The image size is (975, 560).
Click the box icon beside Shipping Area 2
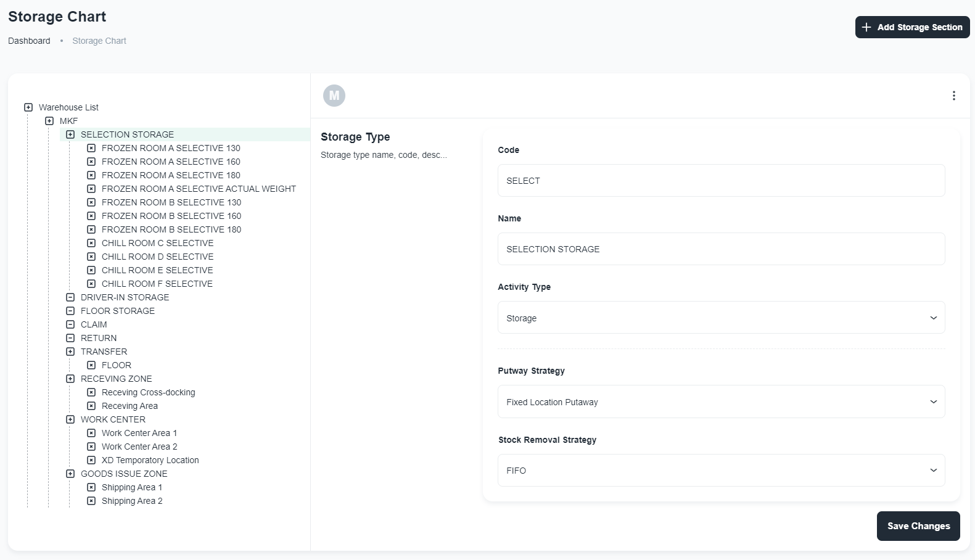pyautogui.click(x=91, y=501)
